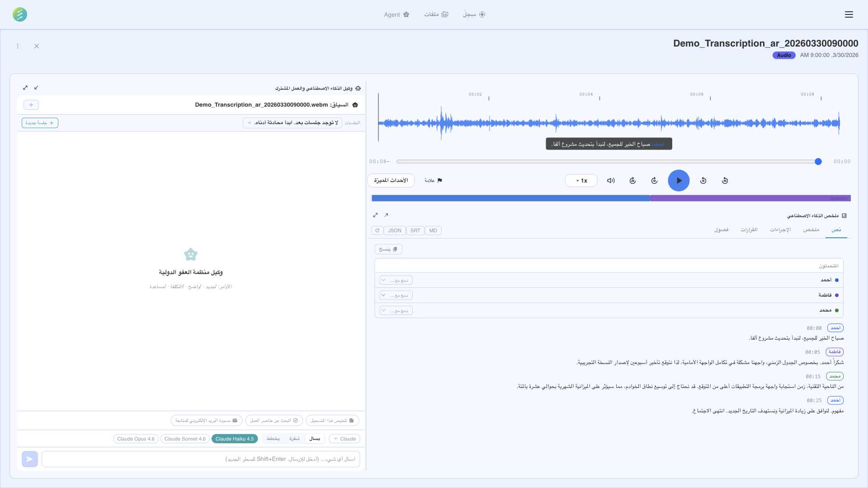Open the hamburger menu in the top right
The height and width of the screenshot is (488, 868).
[849, 14]
